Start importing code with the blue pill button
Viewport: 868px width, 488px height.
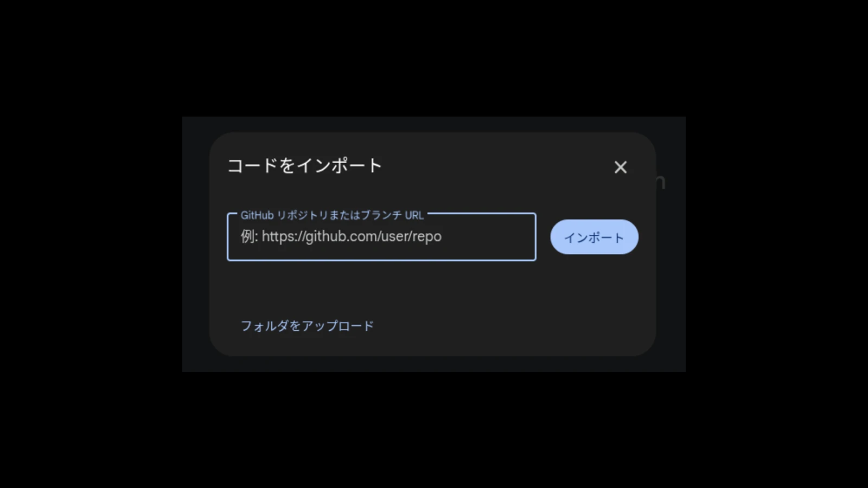tap(594, 237)
